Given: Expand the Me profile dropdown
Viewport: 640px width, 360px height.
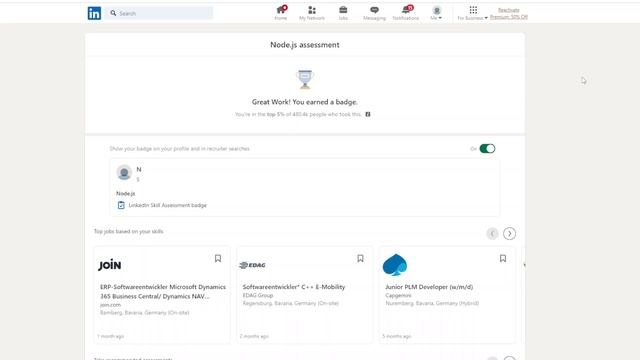Looking at the screenshot, I should [x=436, y=13].
